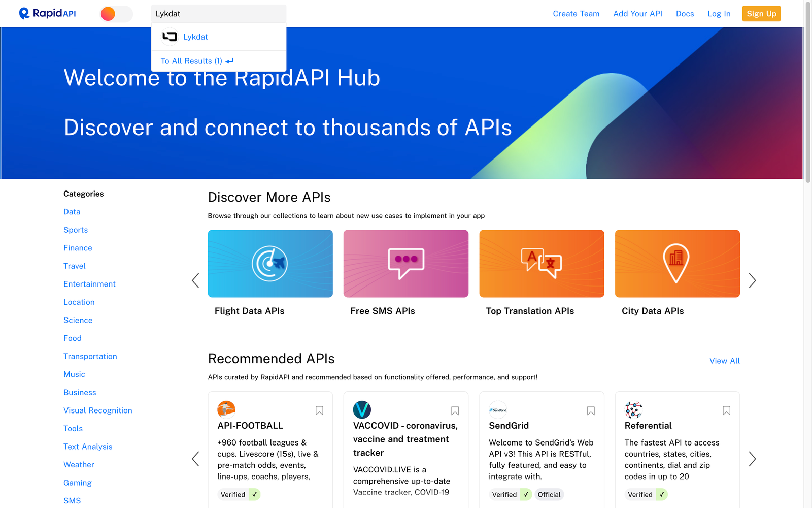Open the VACCOVID coronavirus tracker title
The width and height of the screenshot is (812, 508).
(x=405, y=439)
